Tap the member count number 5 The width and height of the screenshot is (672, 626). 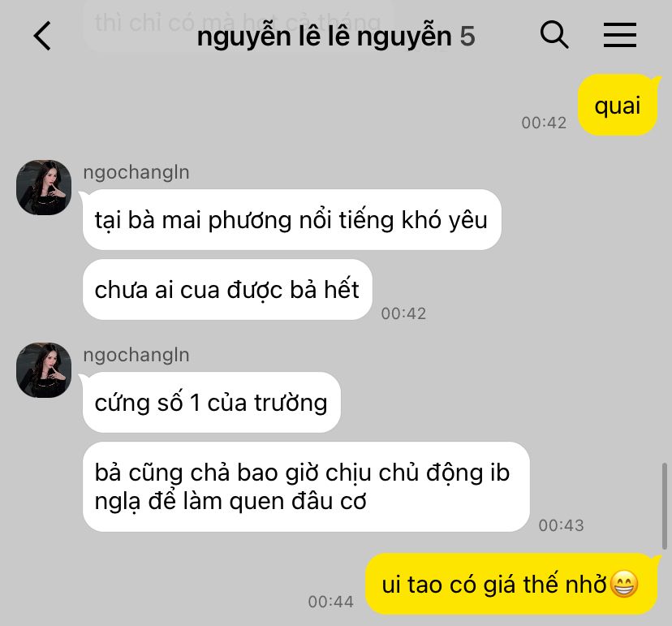point(467,36)
